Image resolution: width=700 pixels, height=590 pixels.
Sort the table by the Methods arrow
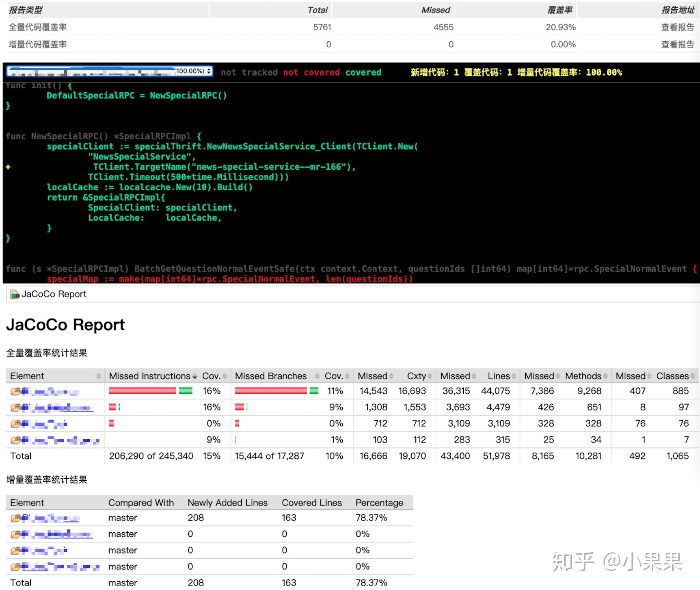pyautogui.click(x=605, y=376)
